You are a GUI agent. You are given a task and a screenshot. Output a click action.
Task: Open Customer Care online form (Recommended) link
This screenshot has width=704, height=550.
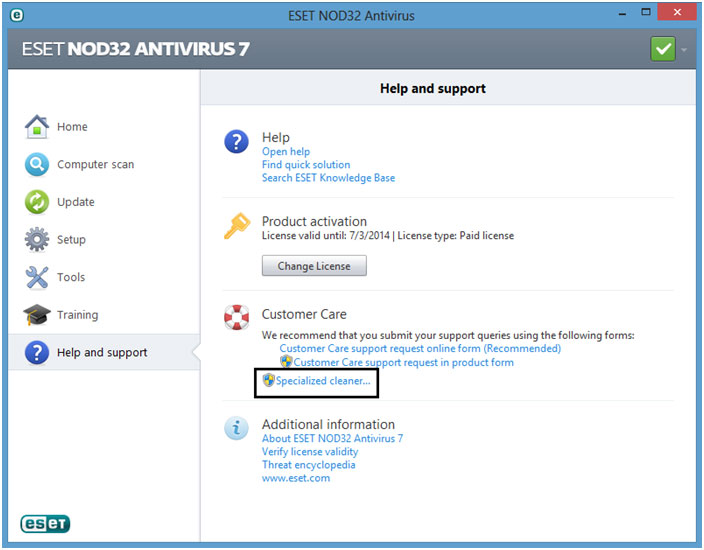coord(420,348)
